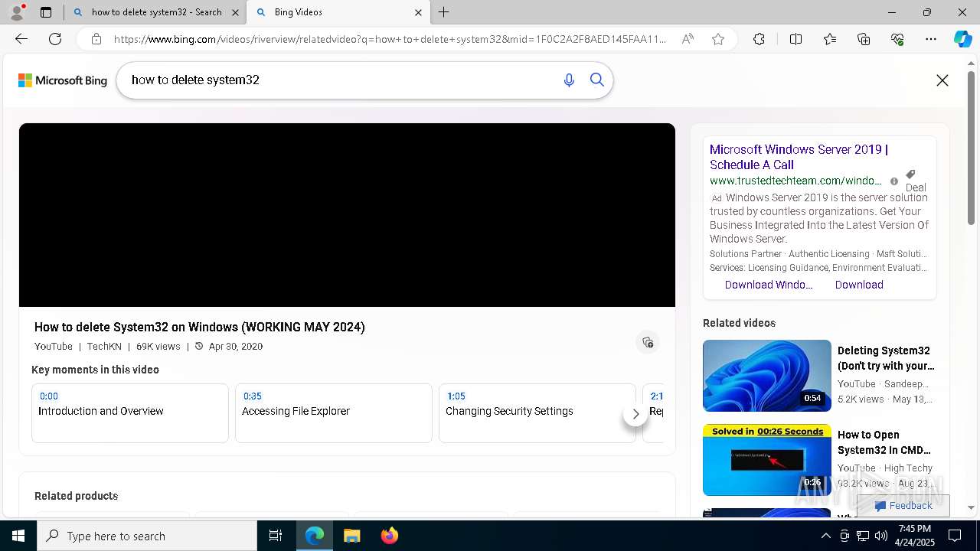This screenshot has height=551, width=980.
Task: Open 'How to Open System32 In CMD' title
Action: (884, 442)
